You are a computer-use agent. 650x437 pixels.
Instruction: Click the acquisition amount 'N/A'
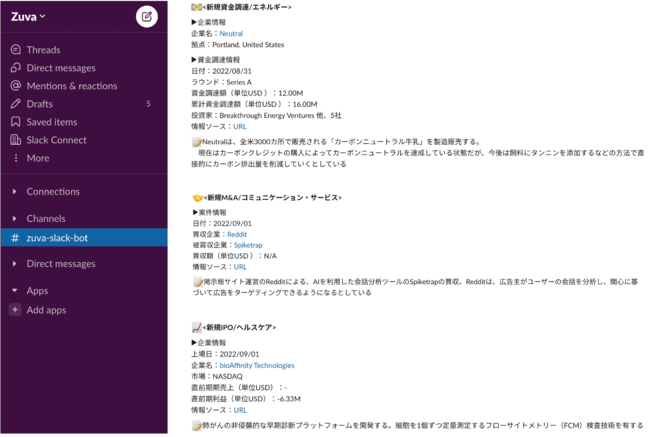pos(270,256)
